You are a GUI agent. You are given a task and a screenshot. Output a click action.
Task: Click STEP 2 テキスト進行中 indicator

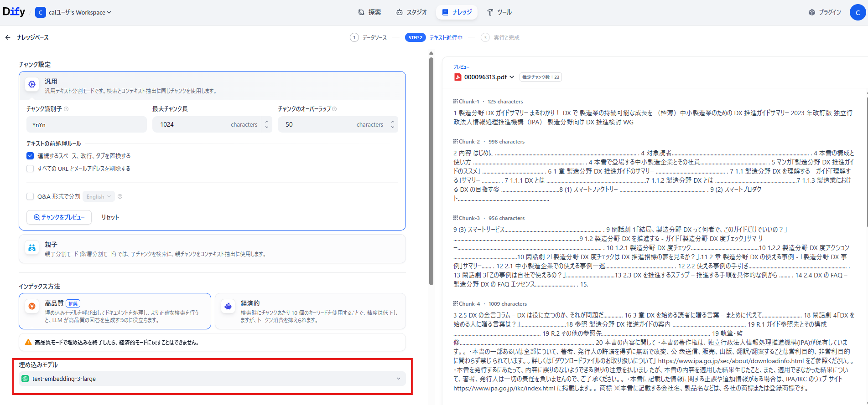434,37
